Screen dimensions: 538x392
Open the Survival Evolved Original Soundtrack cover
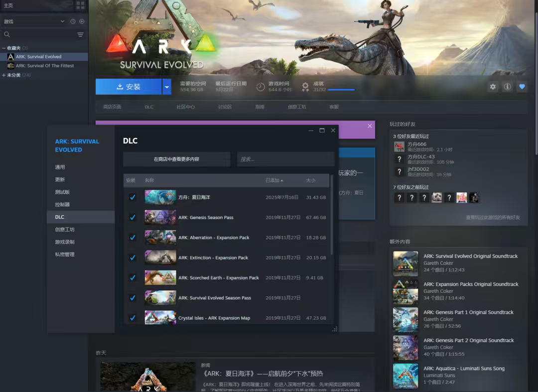pos(405,263)
